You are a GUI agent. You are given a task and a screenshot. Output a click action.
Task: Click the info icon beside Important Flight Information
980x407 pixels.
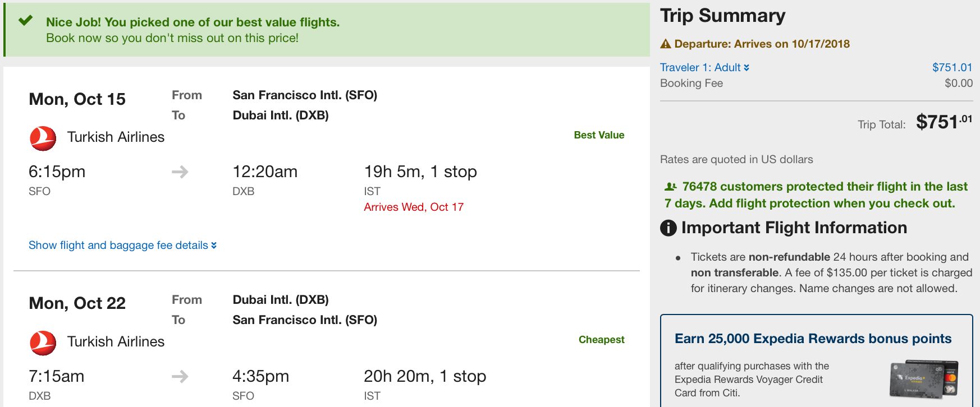(x=668, y=228)
